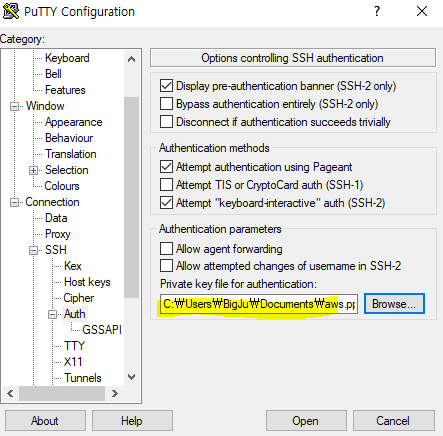Enable Disconnect if authentication succeeds trivially

click(166, 122)
